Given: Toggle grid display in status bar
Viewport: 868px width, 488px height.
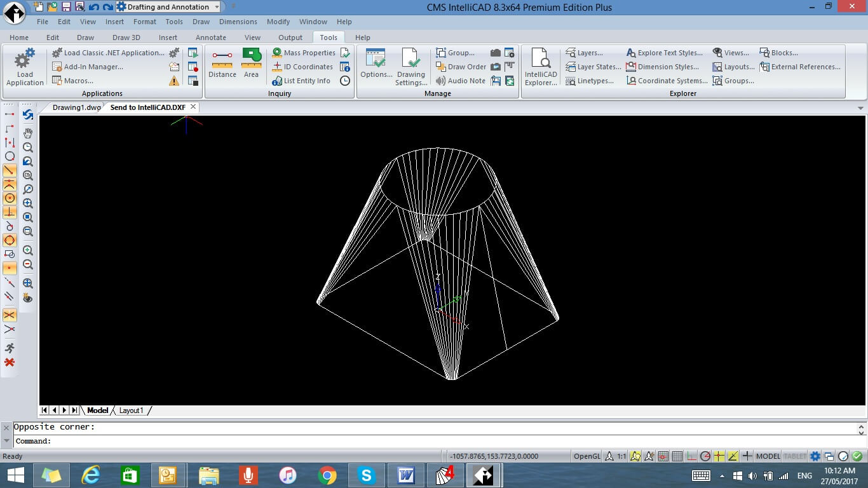Looking at the screenshot, I should 677,456.
